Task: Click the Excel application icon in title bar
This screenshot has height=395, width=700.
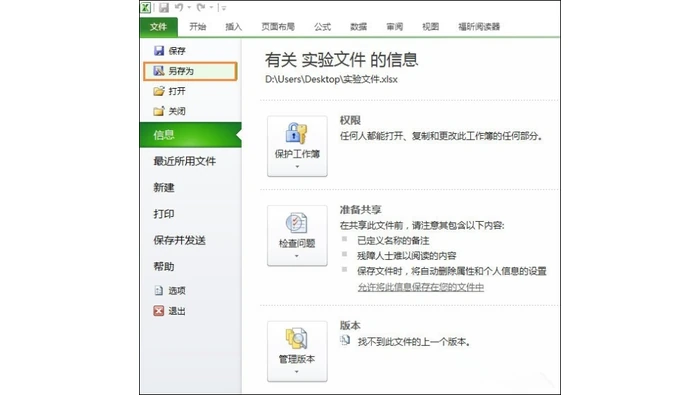Action: pos(146,7)
